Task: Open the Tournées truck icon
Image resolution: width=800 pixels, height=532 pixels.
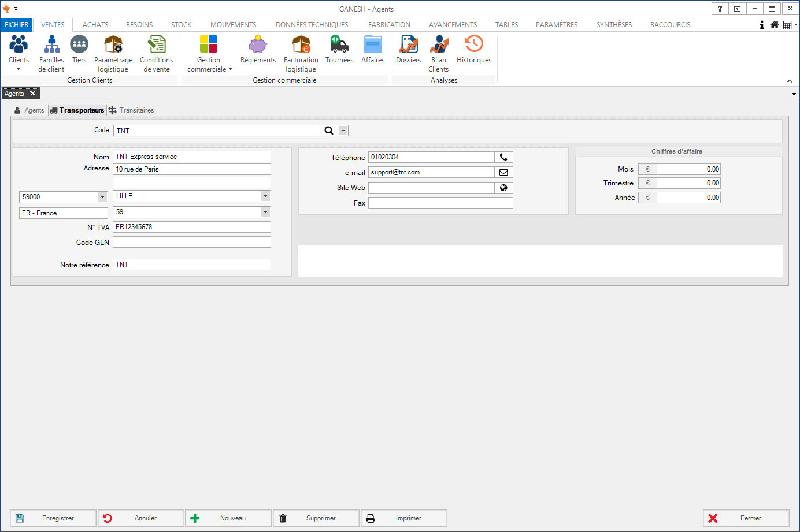Action: pos(339,45)
